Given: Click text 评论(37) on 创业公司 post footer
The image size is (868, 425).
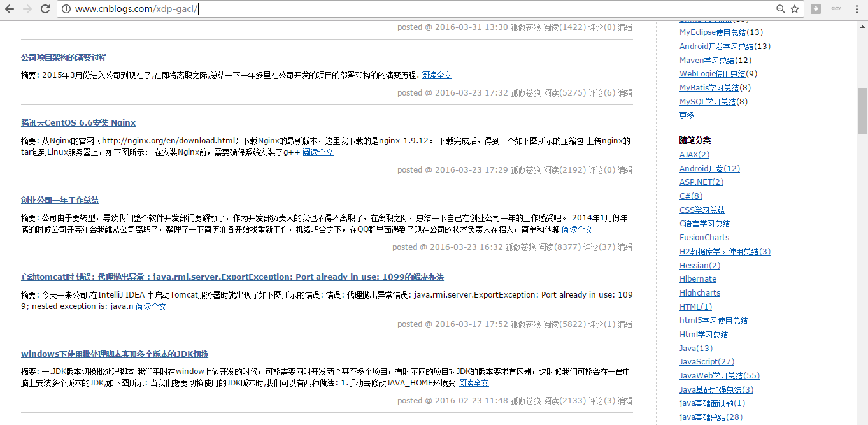Looking at the screenshot, I should [x=599, y=247].
